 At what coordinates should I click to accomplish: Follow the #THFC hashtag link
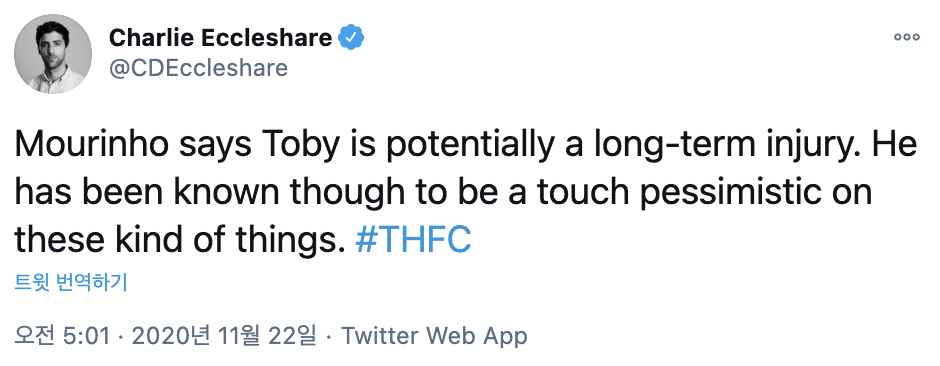coord(413,240)
